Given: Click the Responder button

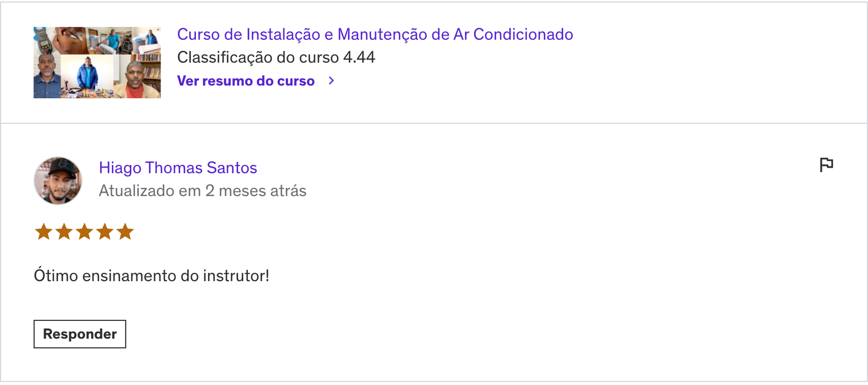Looking at the screenshot, I should [80, 334].
